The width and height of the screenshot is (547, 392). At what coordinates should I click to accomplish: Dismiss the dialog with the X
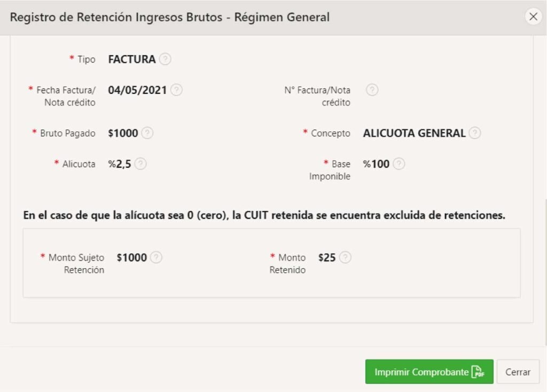click(x=534, y=17)
